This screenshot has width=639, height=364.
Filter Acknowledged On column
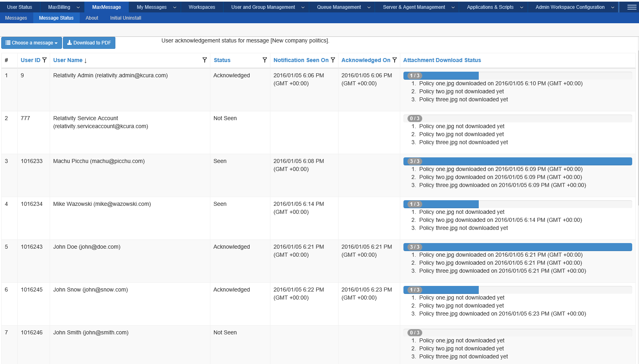pos(395,60)
